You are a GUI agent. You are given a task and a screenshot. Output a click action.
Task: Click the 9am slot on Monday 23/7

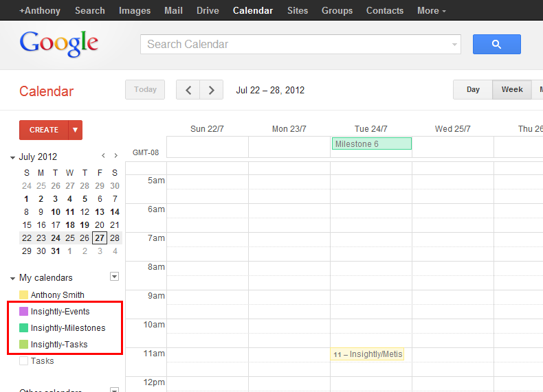pos(289,304)
